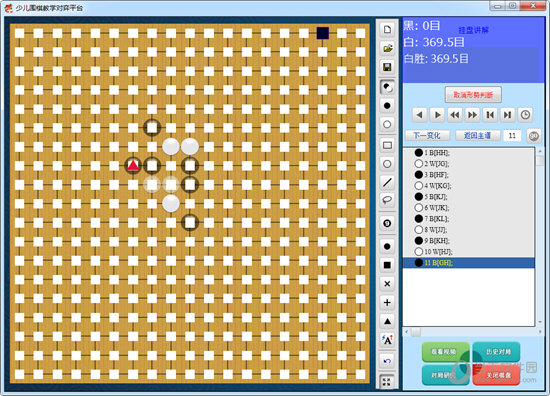Click the 白胜: 369.5目 result text
Image resolution: width=550 pixels, height=396 pixels.
pos(436,58)
